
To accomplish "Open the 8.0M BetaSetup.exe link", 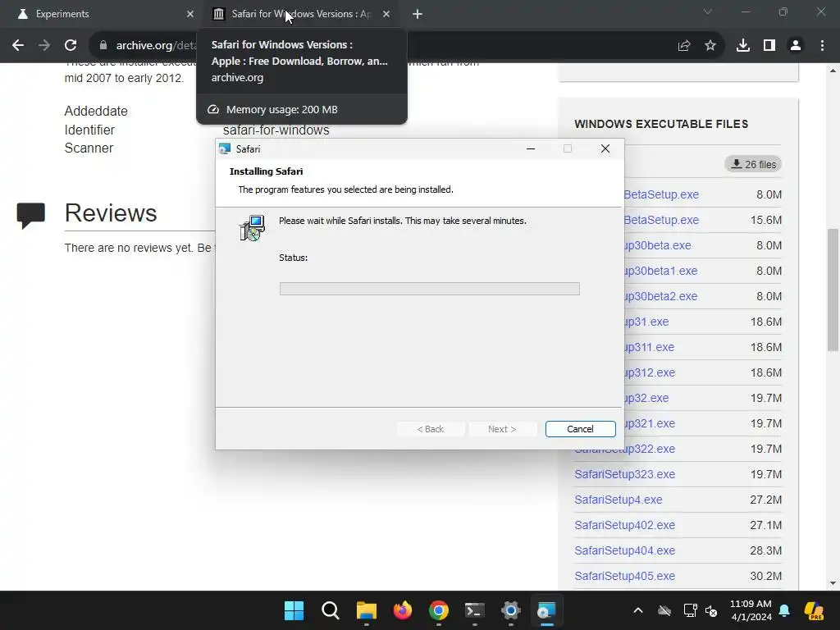I will [661, 194].
